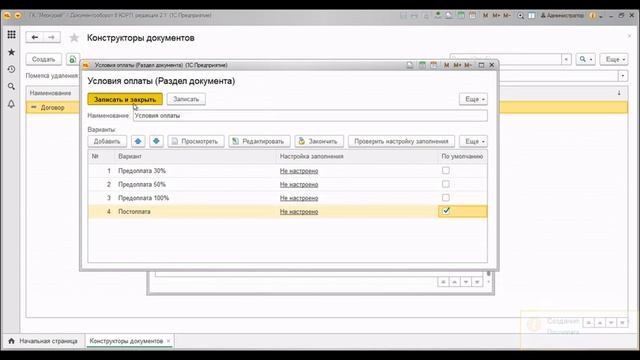Click Проверить настройку заполнения button
The width and height of the screenshot is (640, 360).
click(401, 141)
